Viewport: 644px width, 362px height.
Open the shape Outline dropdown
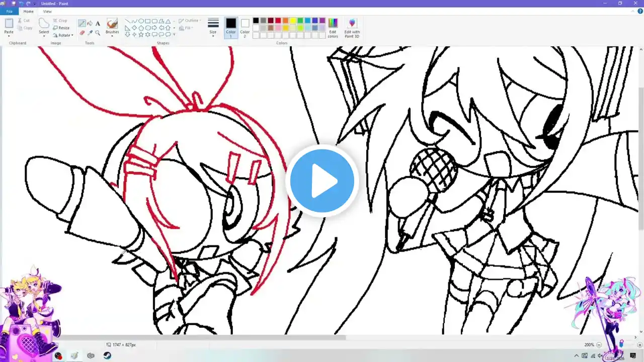point(189,21)
